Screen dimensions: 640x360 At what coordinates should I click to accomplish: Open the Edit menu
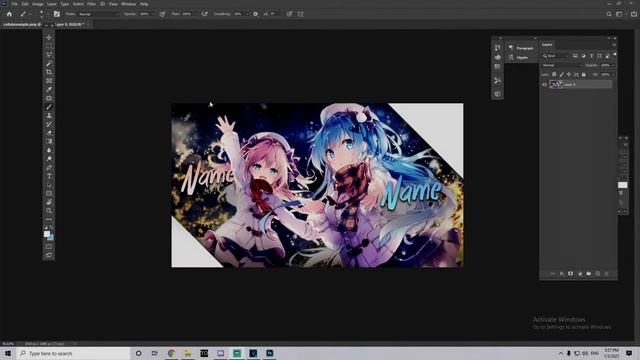[x=25, y=4]
